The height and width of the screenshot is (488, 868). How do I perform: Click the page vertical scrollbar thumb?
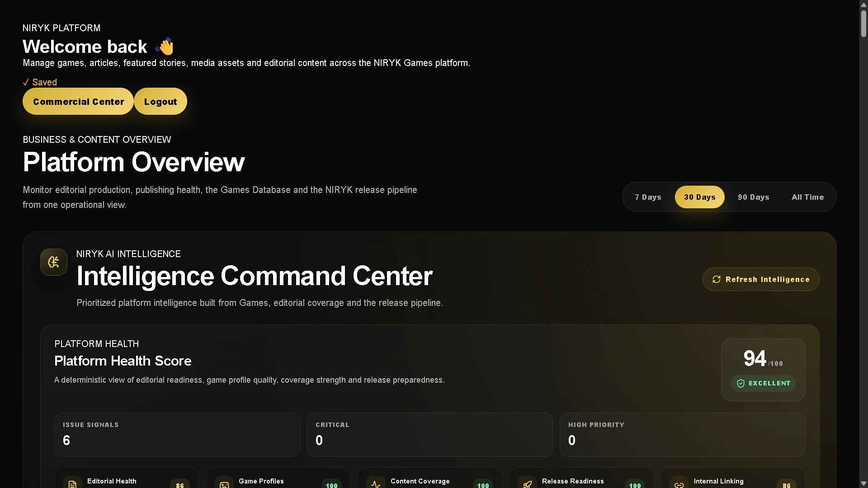(863, 23)
